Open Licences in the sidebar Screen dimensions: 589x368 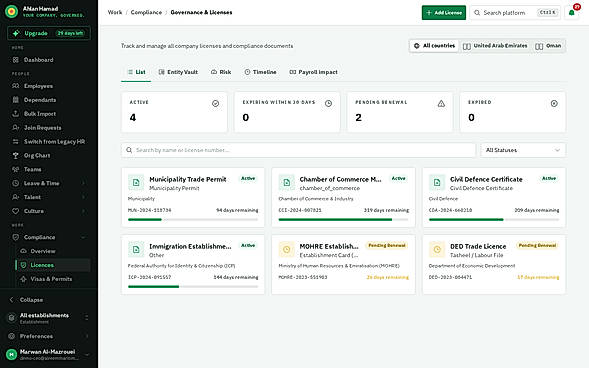coord(53,265)
